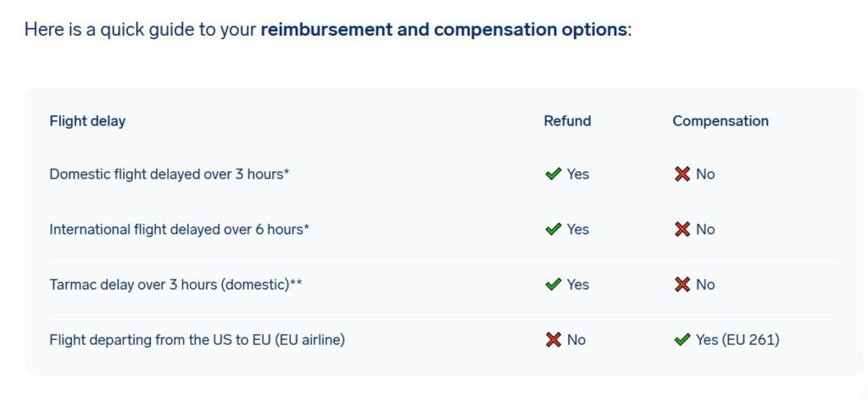Viewport: 868px width, 400px height.
Task: Click red X in US to EU refund cell
Action: [x=554, y=340]
